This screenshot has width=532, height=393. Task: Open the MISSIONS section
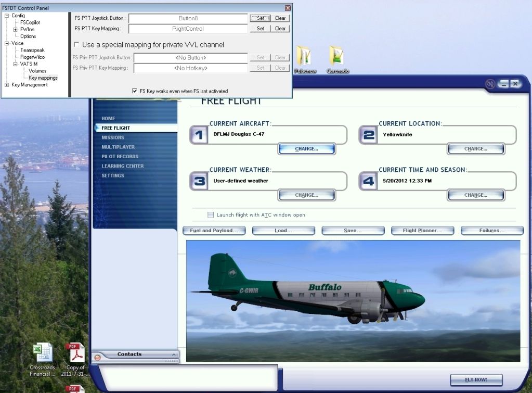click(x=113, y=137)
